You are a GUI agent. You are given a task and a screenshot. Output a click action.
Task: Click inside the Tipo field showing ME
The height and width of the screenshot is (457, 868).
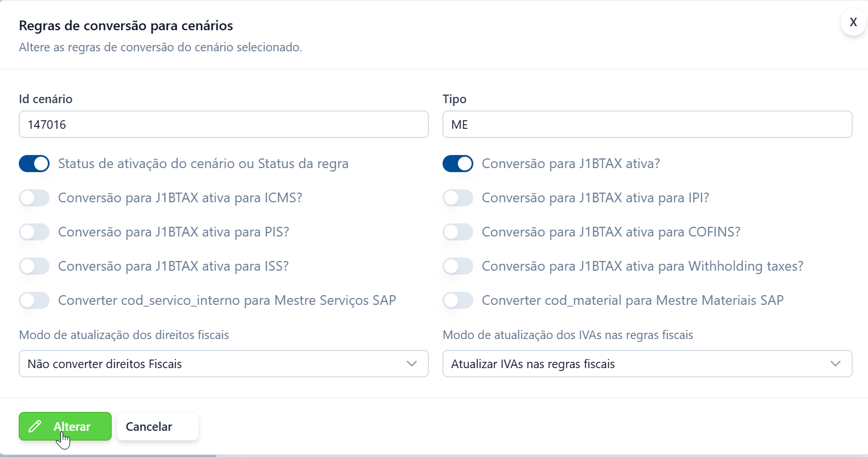(648, 124)
